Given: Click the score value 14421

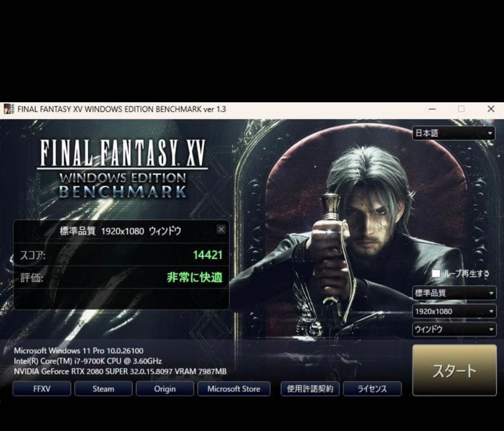Looking at the screenshot, I should pyautogui.click(x=208, y=255).
